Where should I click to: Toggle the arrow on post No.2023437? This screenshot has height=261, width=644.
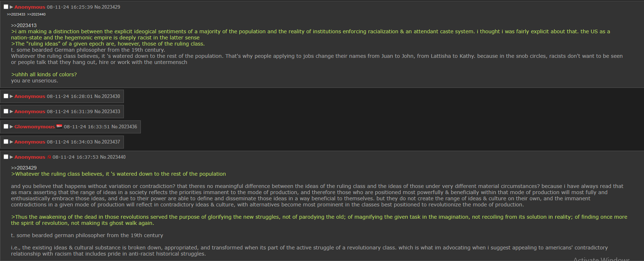tap(12, 142)
